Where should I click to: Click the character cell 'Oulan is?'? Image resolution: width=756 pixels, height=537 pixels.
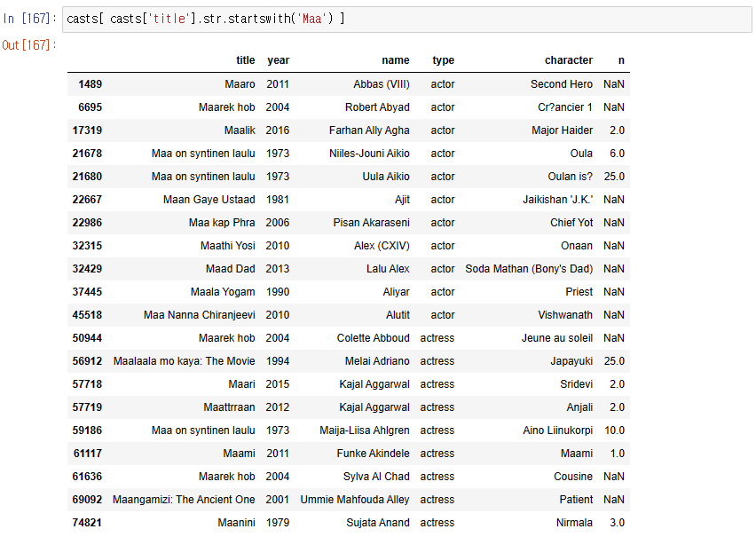pos(571,177)
